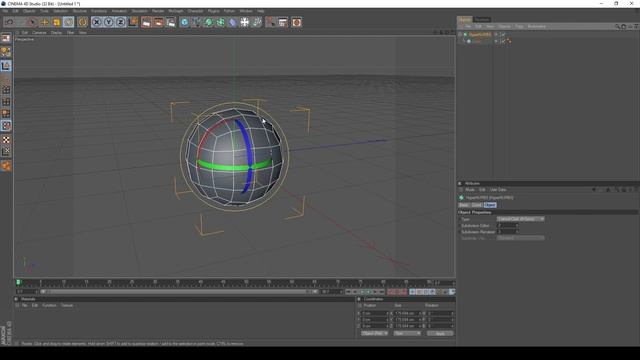640x360 pixels.
Task: Open the File menu in menu bar
Action: pyautogui.click(x=5, y=11)
